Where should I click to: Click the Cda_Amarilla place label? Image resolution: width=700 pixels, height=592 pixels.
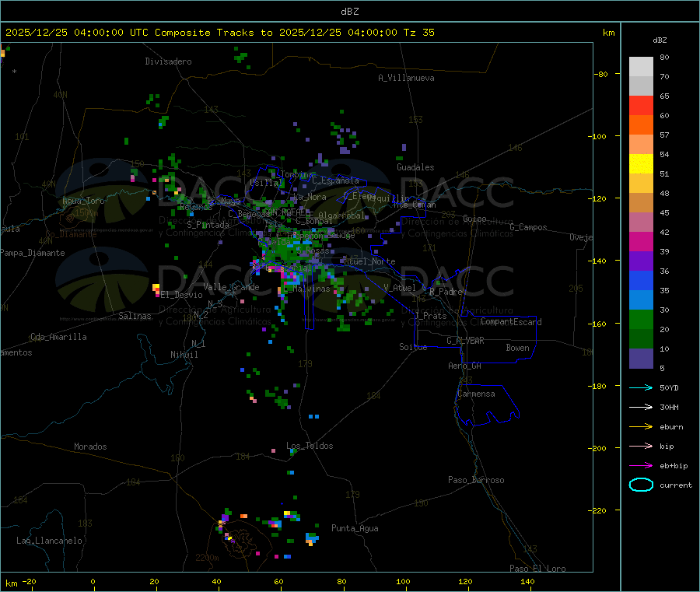pyautogui.click(x=58, y=337)
